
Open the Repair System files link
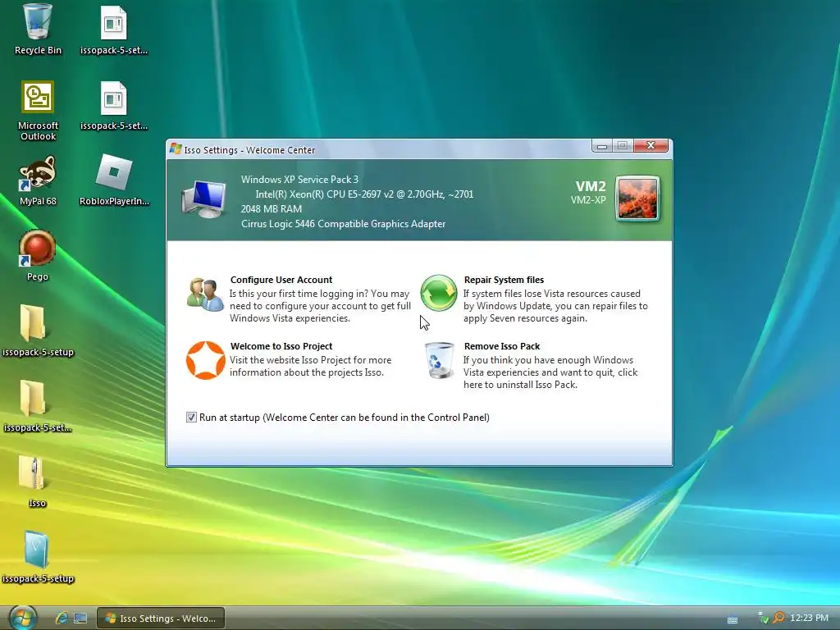[x=504, y=280]
